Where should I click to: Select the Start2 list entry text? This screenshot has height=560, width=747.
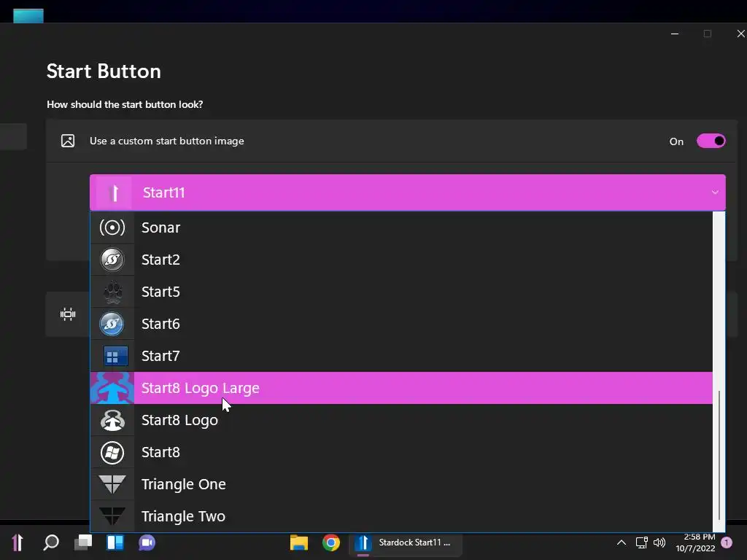[x=160, y=260]
